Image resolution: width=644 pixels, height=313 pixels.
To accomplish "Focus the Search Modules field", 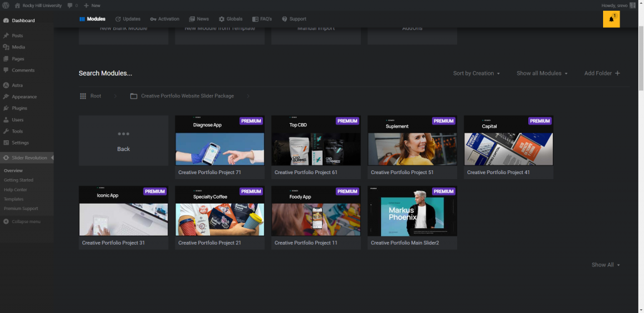I will (106, 74).
